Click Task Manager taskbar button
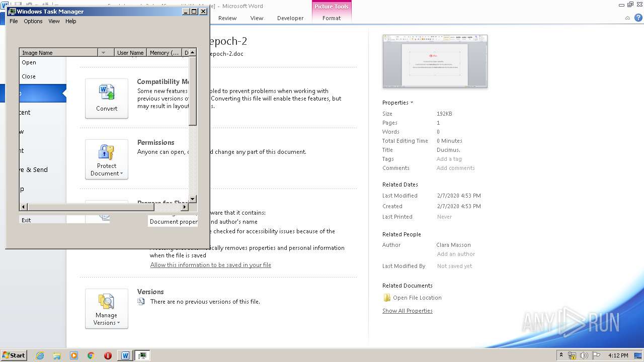This screenshot has height=362, width=644. coord(142,355)
